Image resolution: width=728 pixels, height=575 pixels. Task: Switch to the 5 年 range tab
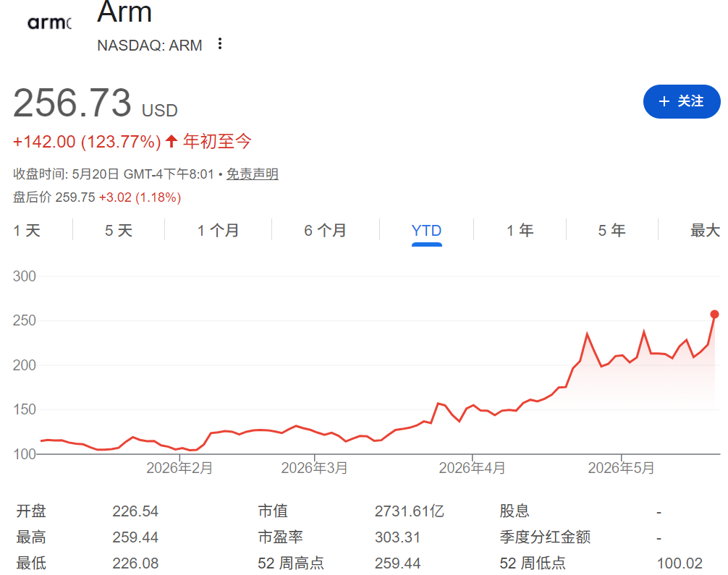(611, 230)
